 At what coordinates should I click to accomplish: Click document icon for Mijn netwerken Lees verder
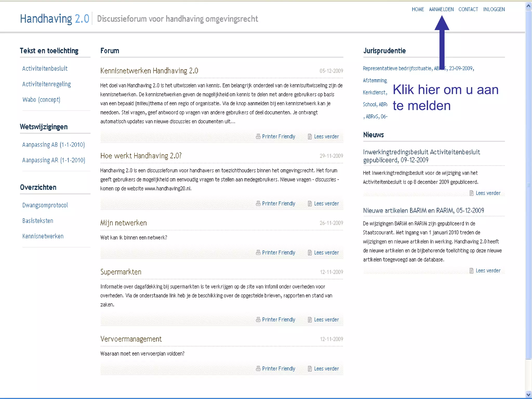310,252
